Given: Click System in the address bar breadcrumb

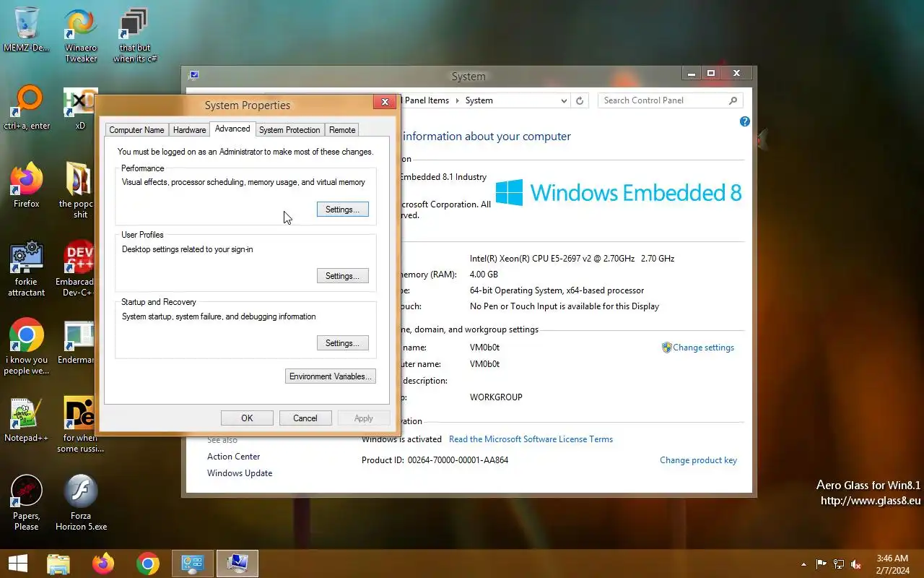Looking at the screenshot, I should point(479,100).
